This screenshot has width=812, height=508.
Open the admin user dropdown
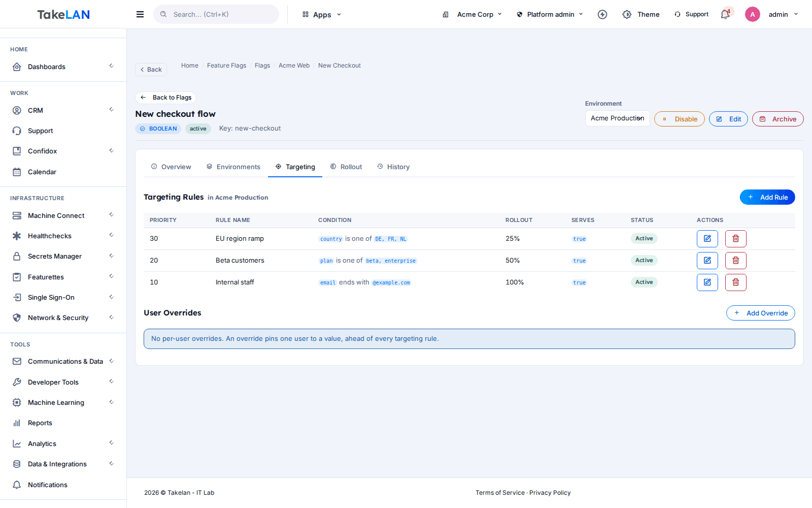pos(783,14)
